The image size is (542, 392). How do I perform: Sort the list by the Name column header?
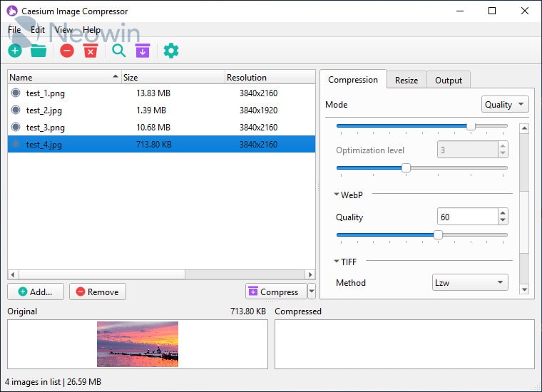pos(64,78)
